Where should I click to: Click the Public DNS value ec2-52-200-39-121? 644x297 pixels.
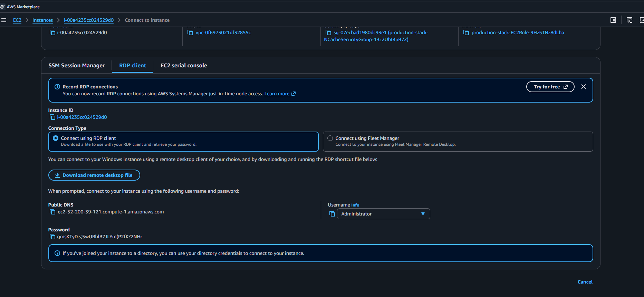111,212
